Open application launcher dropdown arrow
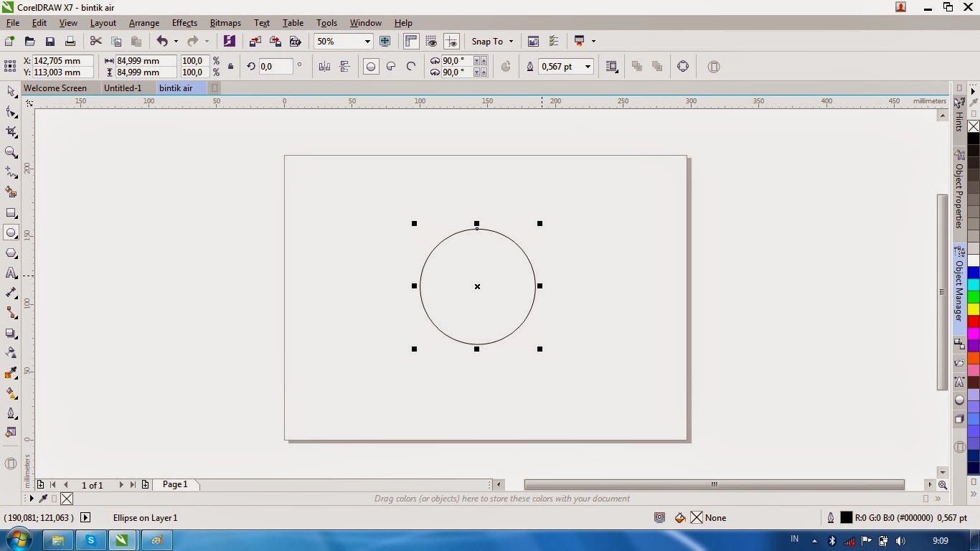This screenshot has height=551, width=980. point(593,42)
